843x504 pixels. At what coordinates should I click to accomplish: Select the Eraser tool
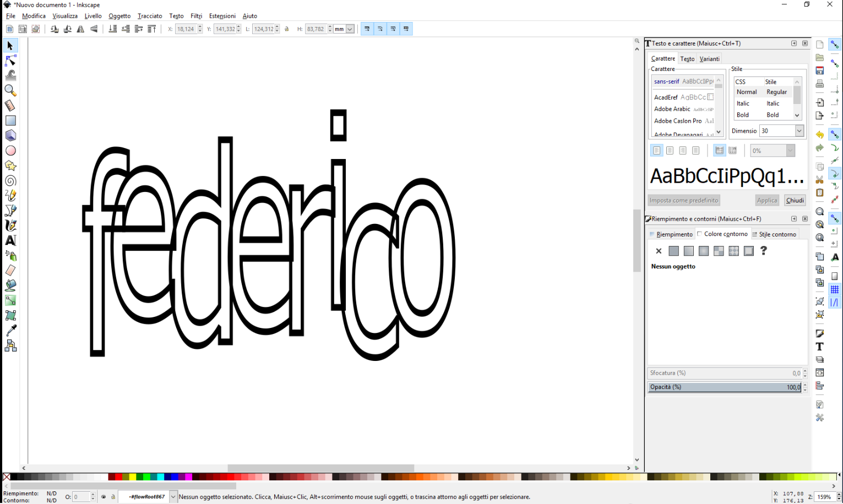pos(10,270)
